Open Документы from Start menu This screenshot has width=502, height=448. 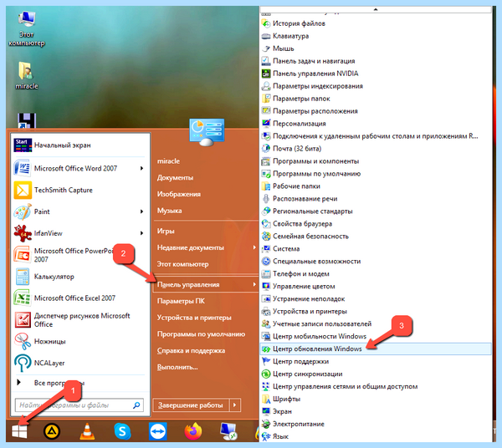point(175,178)
